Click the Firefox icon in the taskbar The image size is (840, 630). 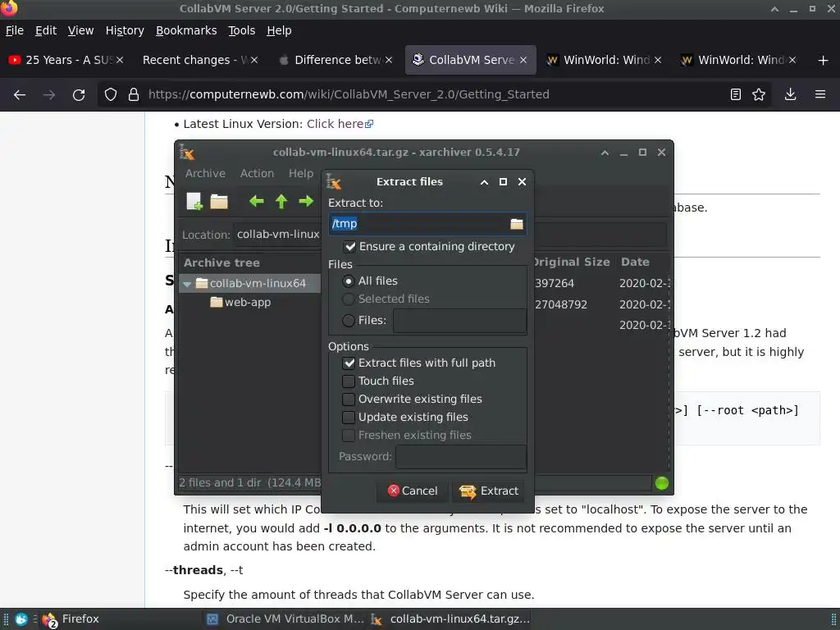[x=49, y=620]
